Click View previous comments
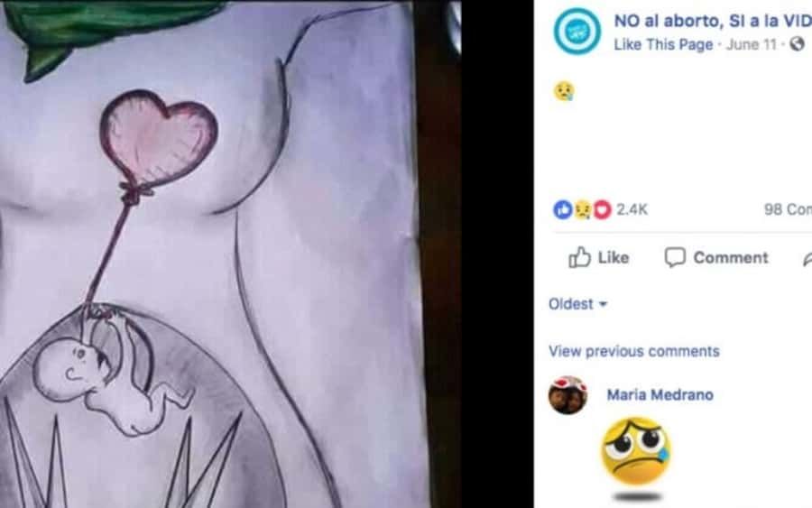This screenshot has width=812, height=508. (x=634, y=351)
